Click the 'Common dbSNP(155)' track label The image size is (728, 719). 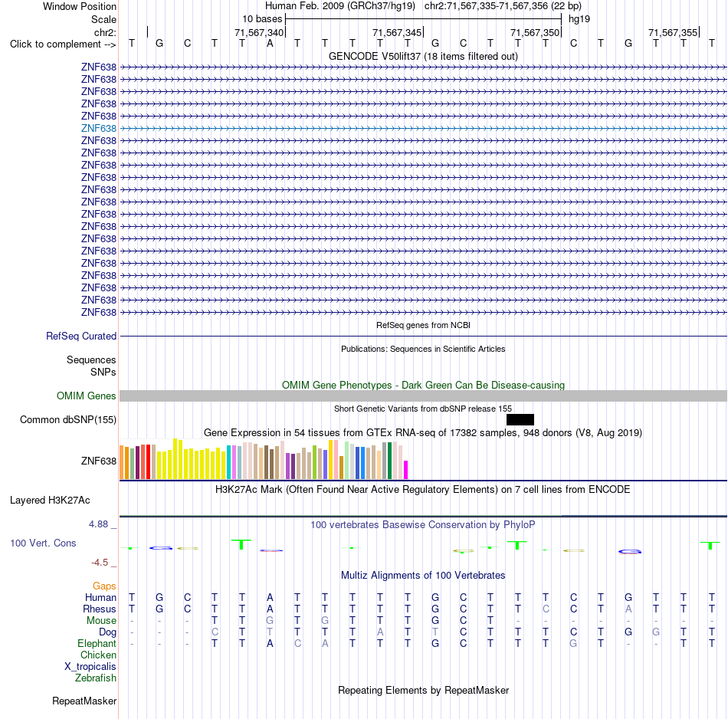coord(67,419)
